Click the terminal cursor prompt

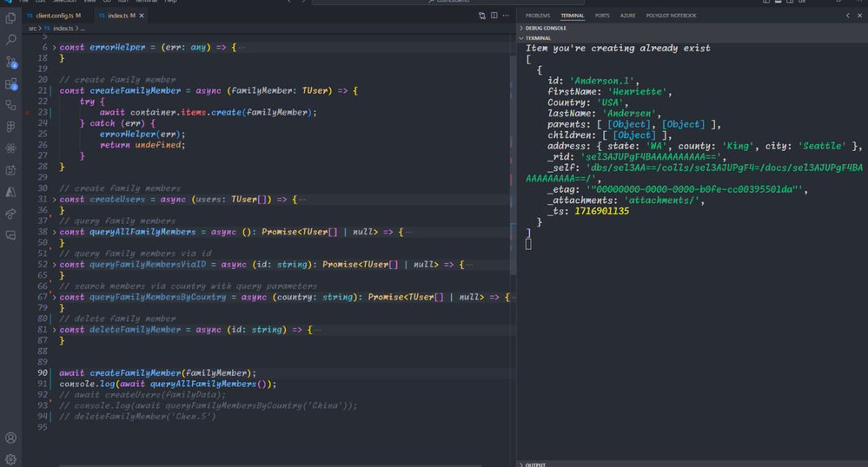point(528,244)
